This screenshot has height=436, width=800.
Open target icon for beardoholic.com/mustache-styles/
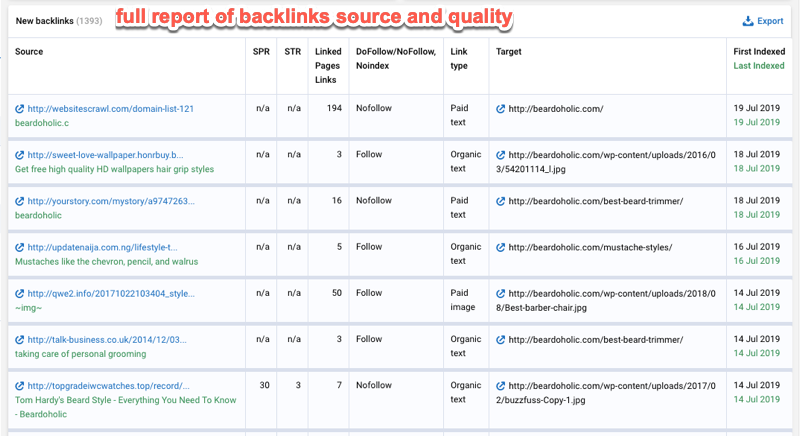(501, 247)
